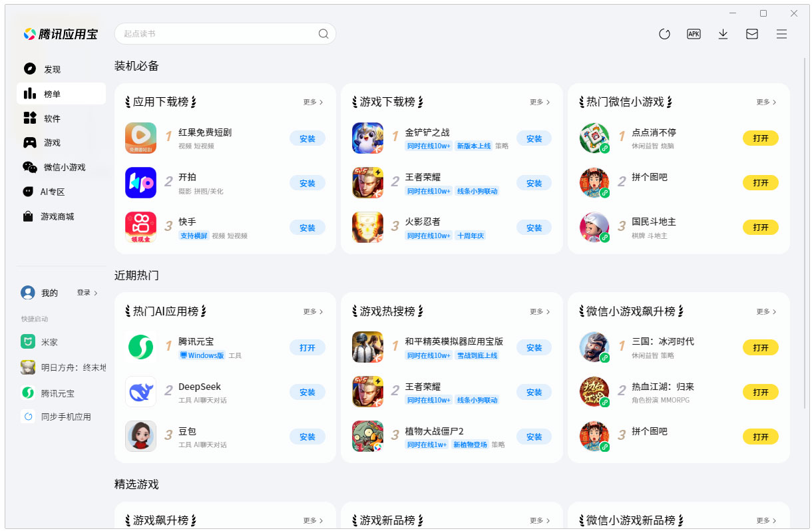The height and width of the screenshot is (531, 812).
Task: Click the 豆包 app title
Action: coord(187,431)
